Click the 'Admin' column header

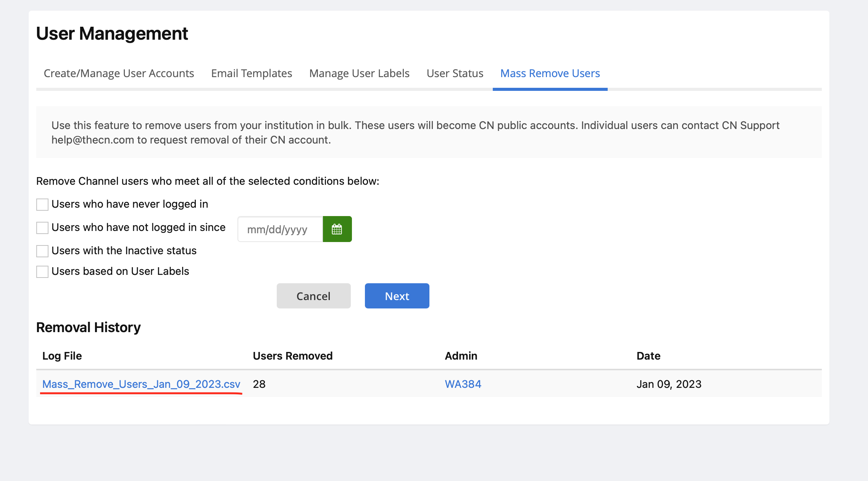click(461, 356)
